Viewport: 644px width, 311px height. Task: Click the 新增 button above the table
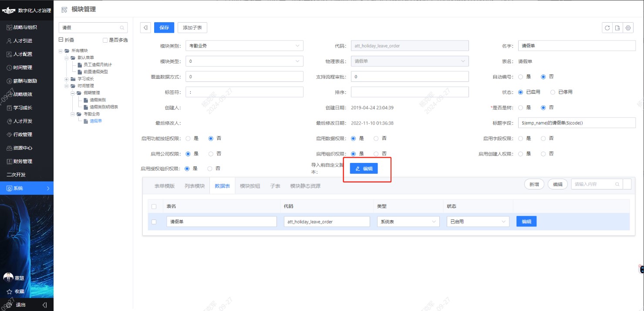(534, 184)
